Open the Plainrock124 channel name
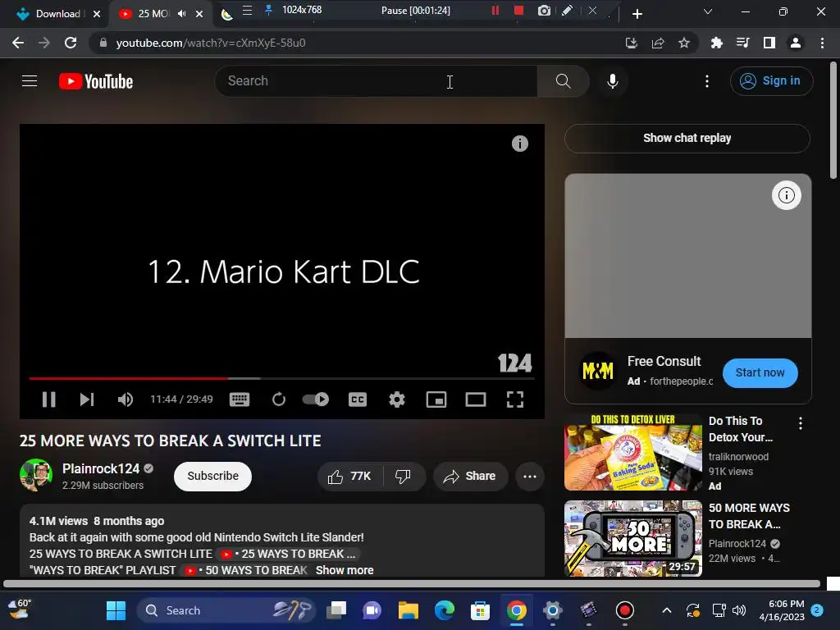Screen dimensions: 840x630 101,468
